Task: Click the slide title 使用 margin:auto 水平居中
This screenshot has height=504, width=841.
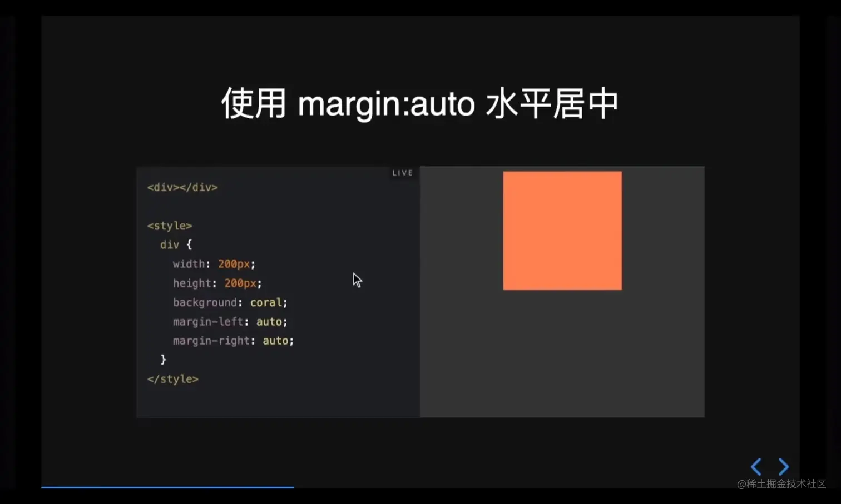Action: pyautogui.click(x=420, y=103)
